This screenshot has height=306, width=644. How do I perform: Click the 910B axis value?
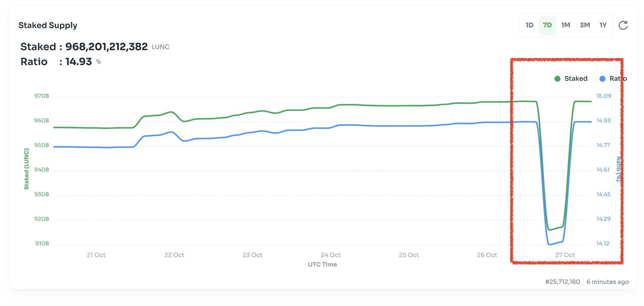pyautogui.click(x=42, y=244)
